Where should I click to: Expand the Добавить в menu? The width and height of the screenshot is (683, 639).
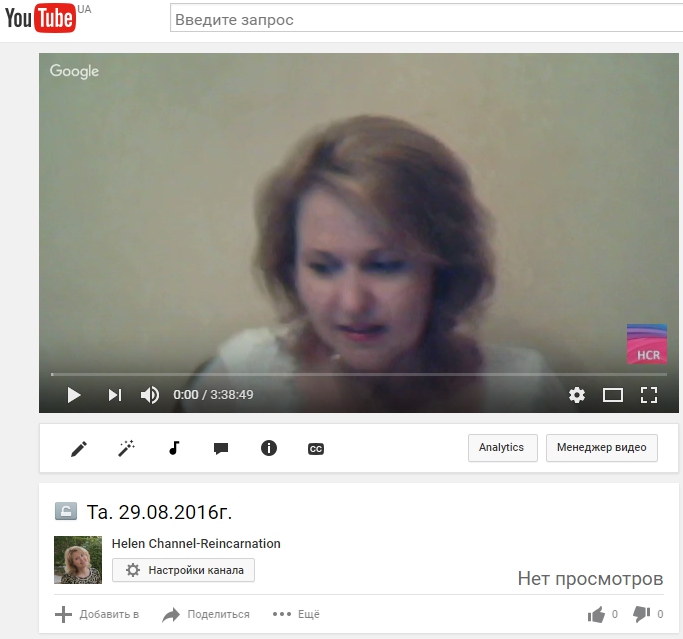click(96, 614)
